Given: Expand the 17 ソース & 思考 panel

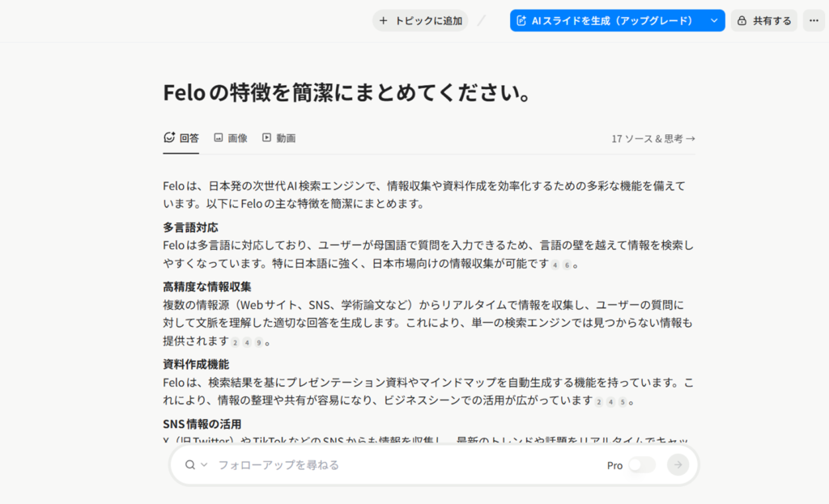Looking at the screenshot, I should click(x=653, y=138).
